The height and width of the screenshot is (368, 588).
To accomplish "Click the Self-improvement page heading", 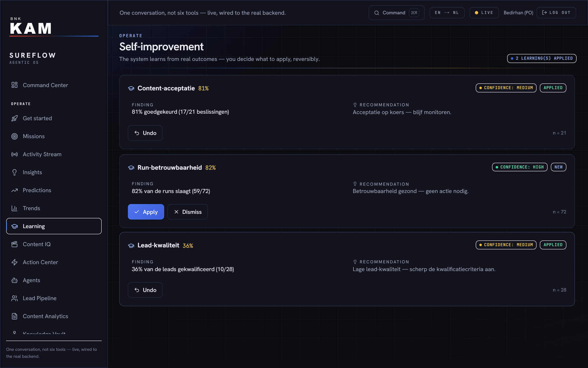I will tap(161, 47).
